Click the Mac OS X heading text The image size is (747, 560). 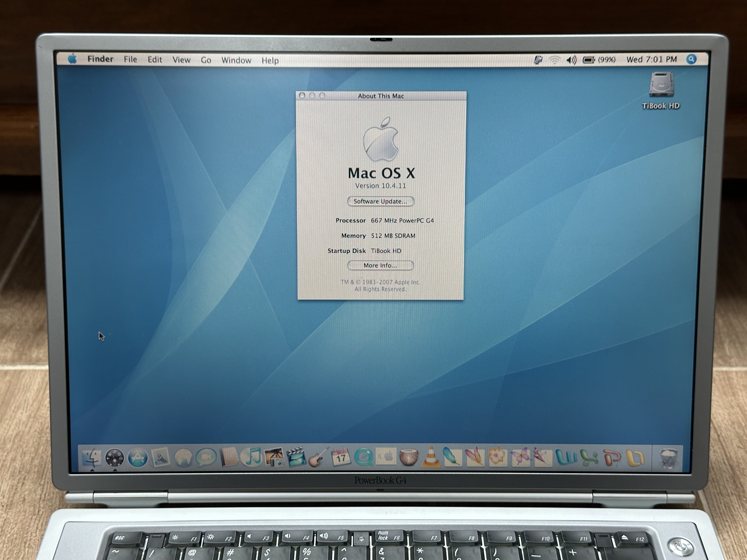point(381,173)
